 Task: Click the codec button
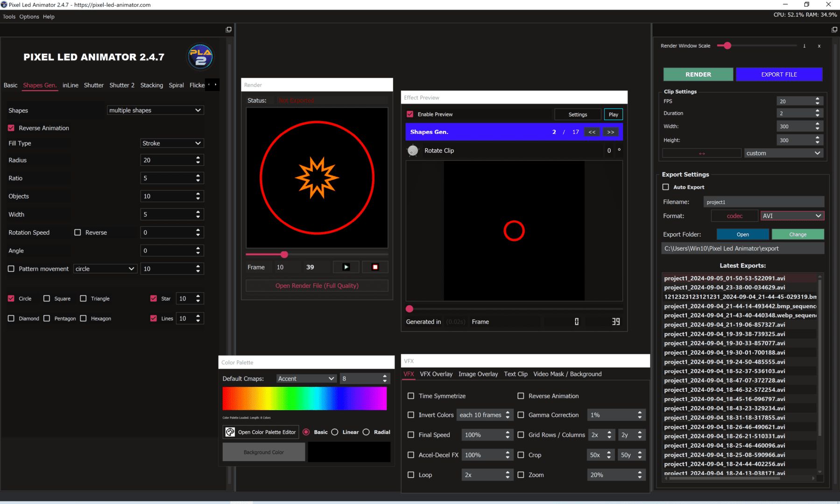click(x=734, y=216)
